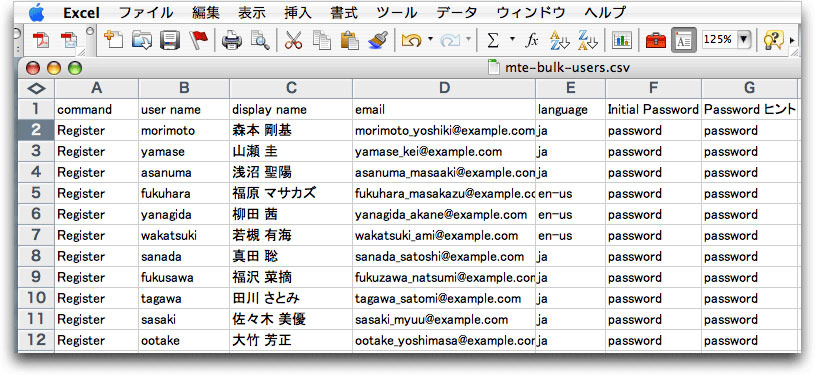
Task: Open the 編集 menu
Action: coord(205,12)
